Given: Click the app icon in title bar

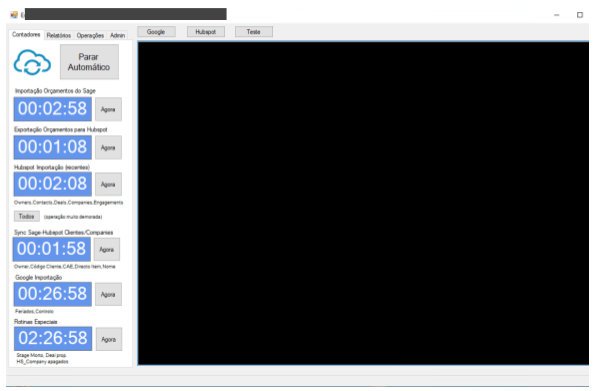Looking at the screenshot, I should pyautogui.click(x=14, y=15).
